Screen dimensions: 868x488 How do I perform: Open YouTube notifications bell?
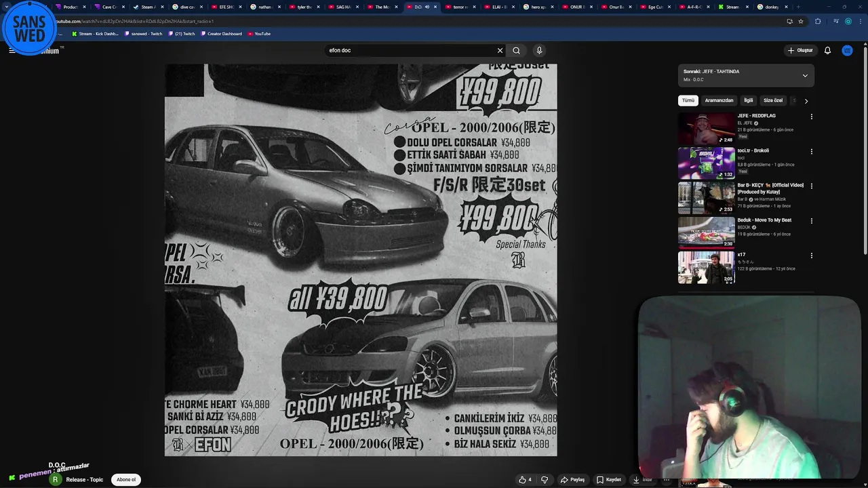click(x=827, y=50)
